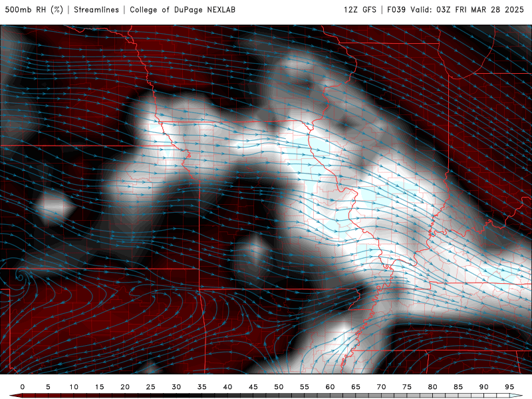
Task: Select the "20" color scale label
Action: tap(125, 387)
